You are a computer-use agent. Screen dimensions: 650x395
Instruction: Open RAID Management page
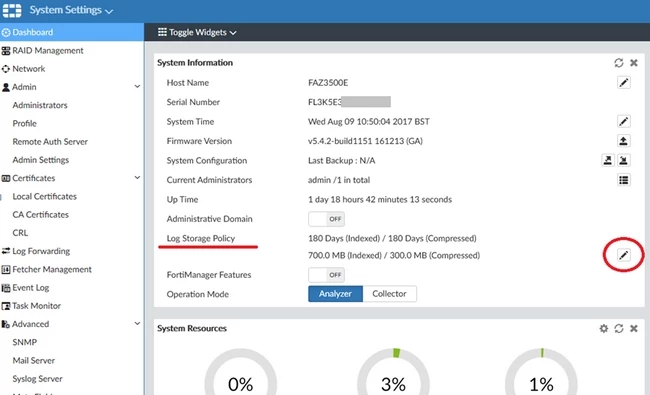pos(48,51)
